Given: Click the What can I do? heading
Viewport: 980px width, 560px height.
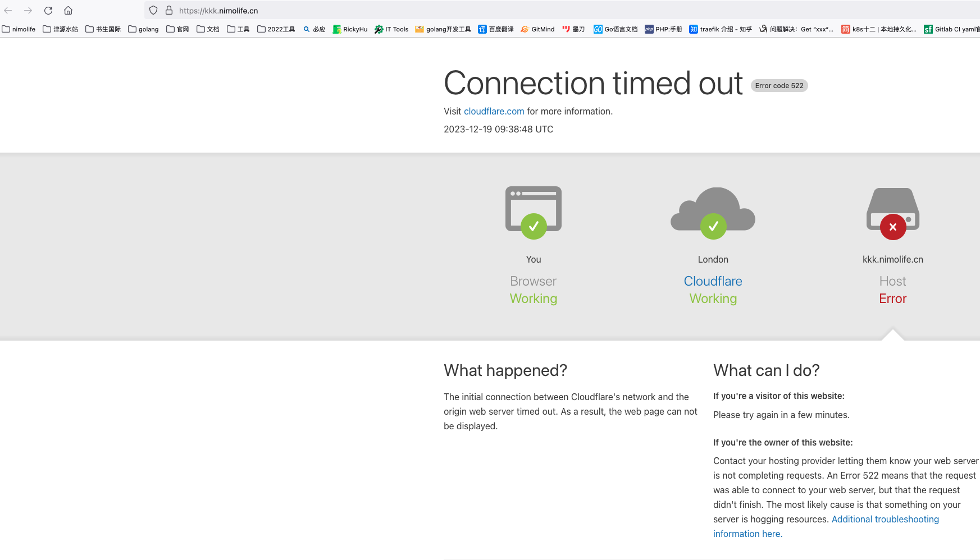Looking at the screenshot, I should (x=767, y=370).
